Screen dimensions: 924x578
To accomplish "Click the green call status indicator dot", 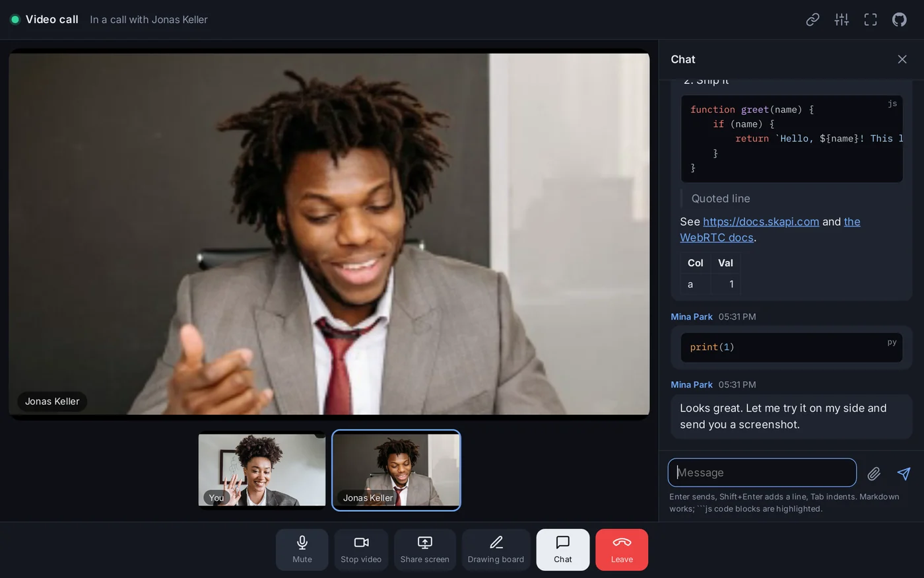I will pyautogui.click(x=15, y=20).
